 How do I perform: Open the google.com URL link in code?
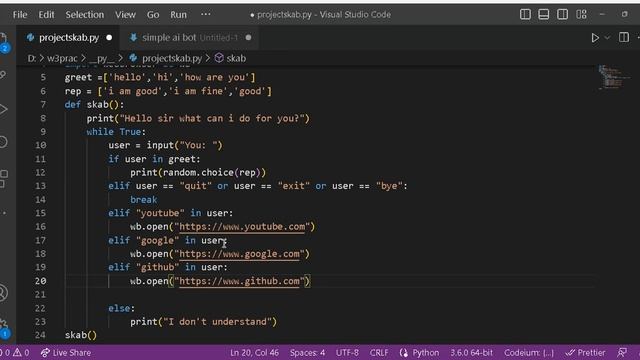(239, 254)
